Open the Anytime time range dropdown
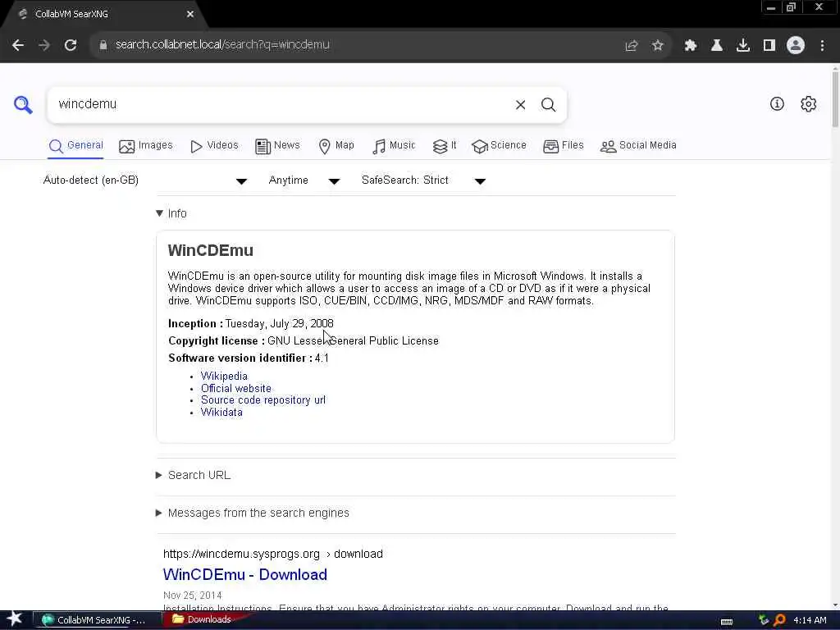 click(x=304, y=180)
